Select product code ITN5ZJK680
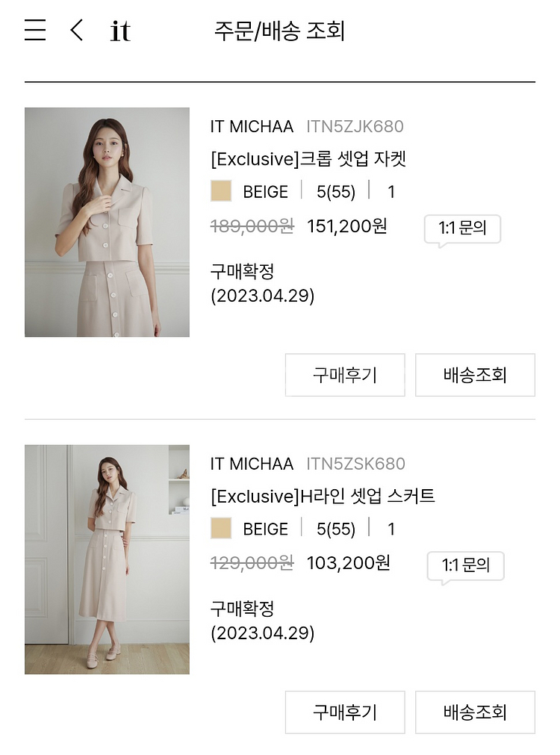This screenshot has width=560, height=755. click(x=355, y=127)
